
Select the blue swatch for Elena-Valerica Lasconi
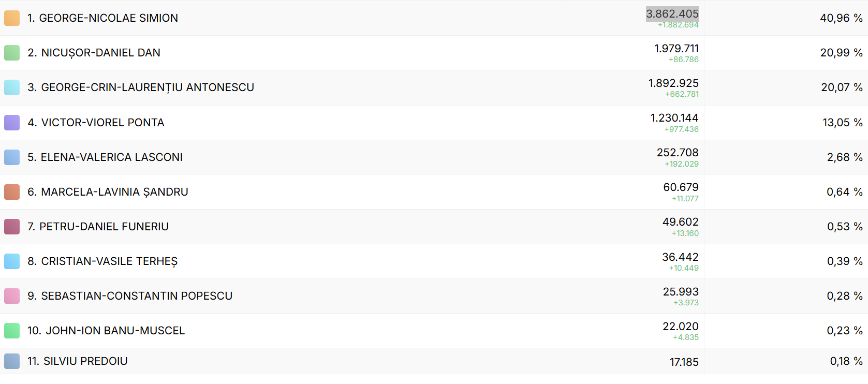tap(11, 157)
